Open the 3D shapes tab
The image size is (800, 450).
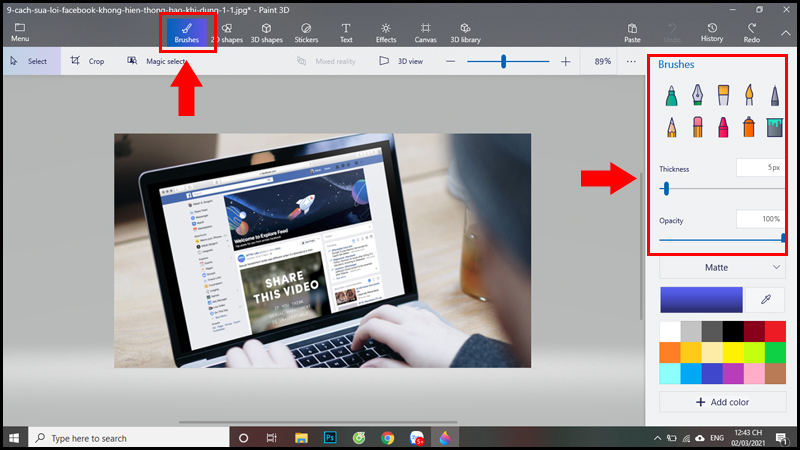coord(266,33)
